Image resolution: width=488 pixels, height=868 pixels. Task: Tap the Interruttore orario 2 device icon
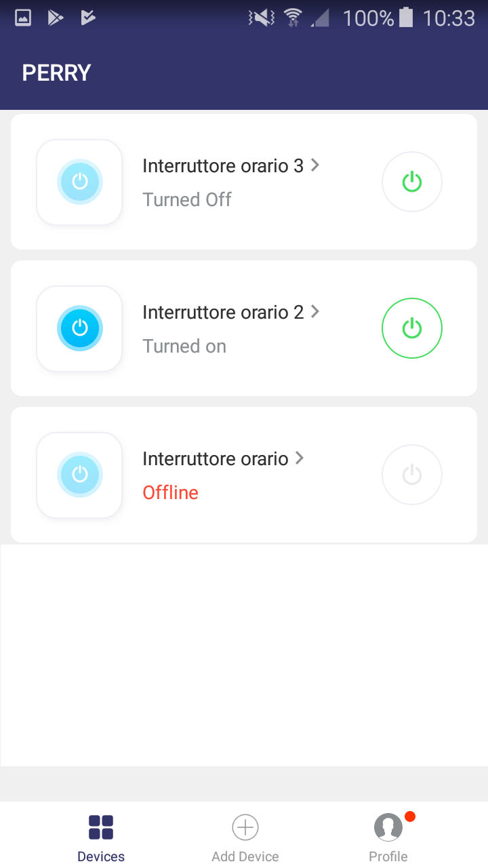click(79, 328)
